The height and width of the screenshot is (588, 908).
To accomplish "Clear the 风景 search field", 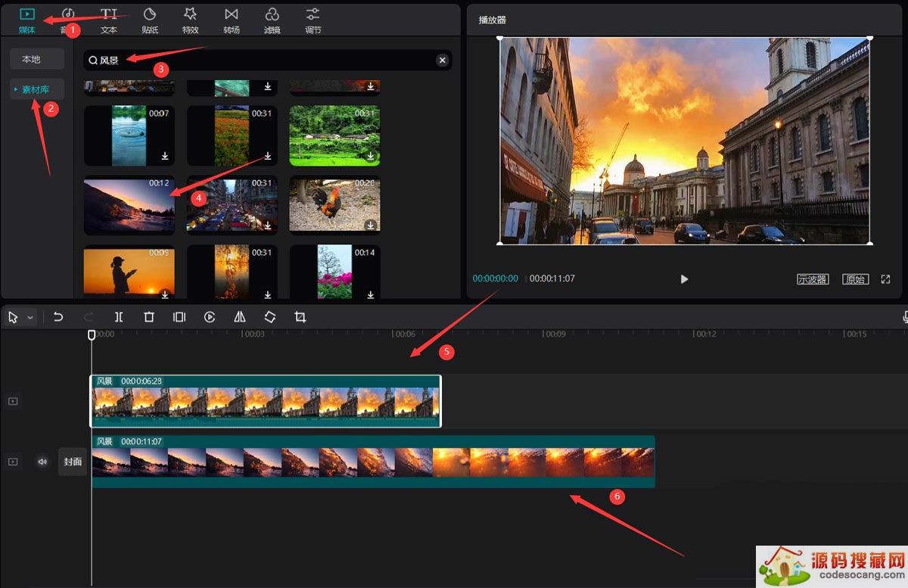I will 442,61.
